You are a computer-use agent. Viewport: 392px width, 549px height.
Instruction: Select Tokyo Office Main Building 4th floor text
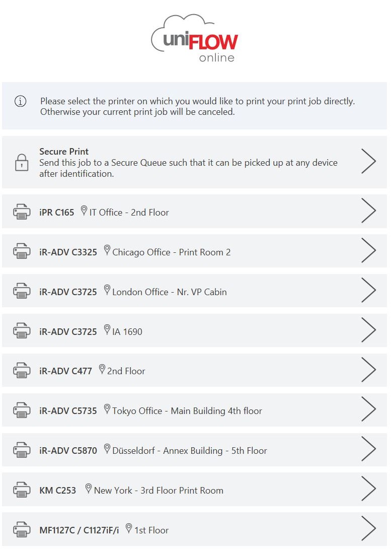pyautogui.click(x=187, y=410)
